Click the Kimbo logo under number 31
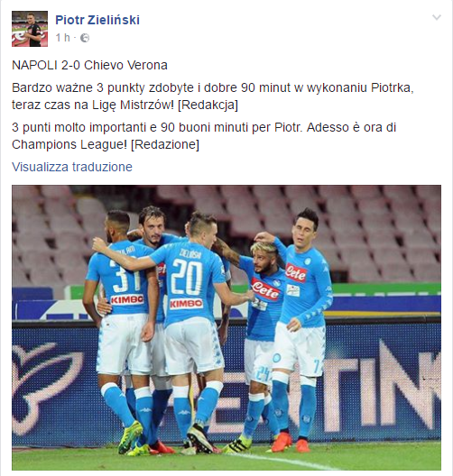The width and height of the screenshot is (453, 476). [127, 300]
